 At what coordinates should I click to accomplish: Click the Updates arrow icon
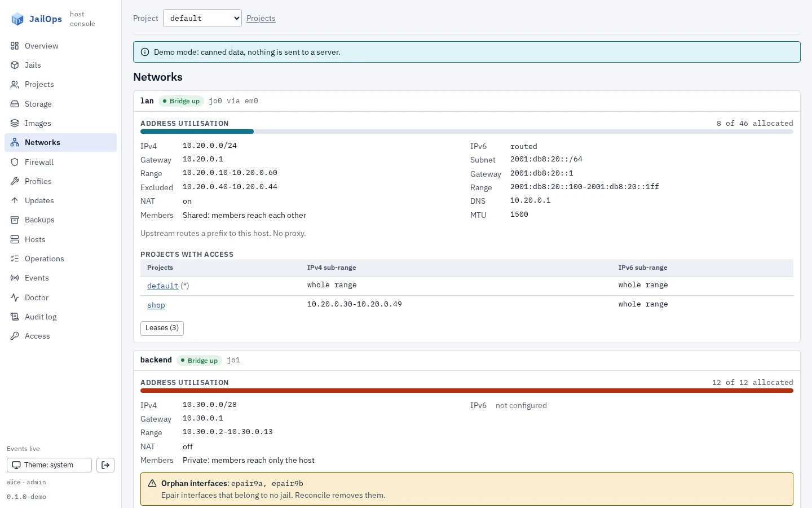tap(15, 200)
